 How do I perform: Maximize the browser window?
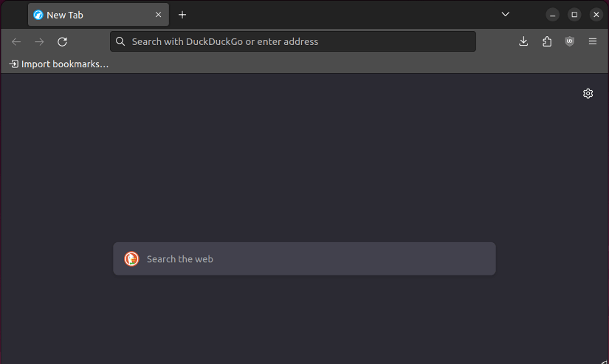574,15
